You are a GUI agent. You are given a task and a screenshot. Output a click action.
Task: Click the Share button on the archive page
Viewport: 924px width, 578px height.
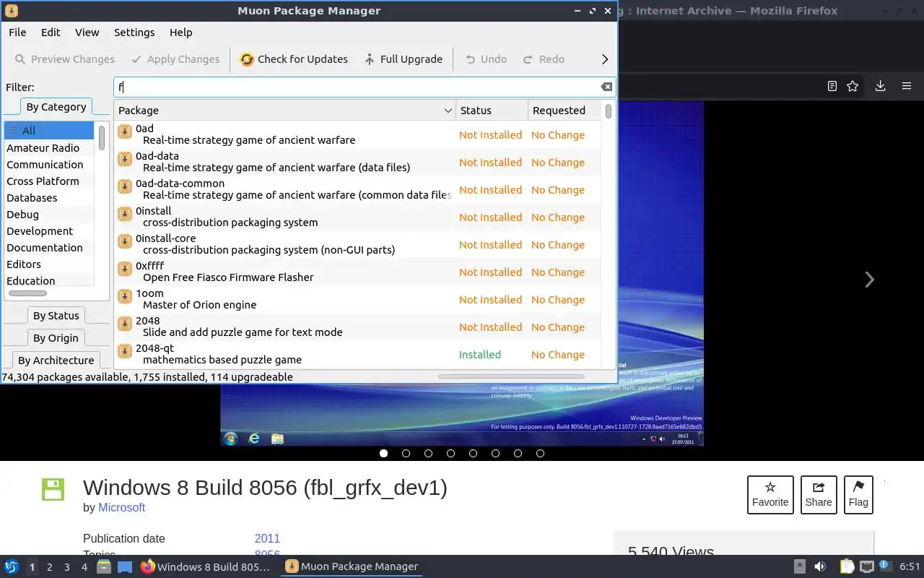(819, 495)
